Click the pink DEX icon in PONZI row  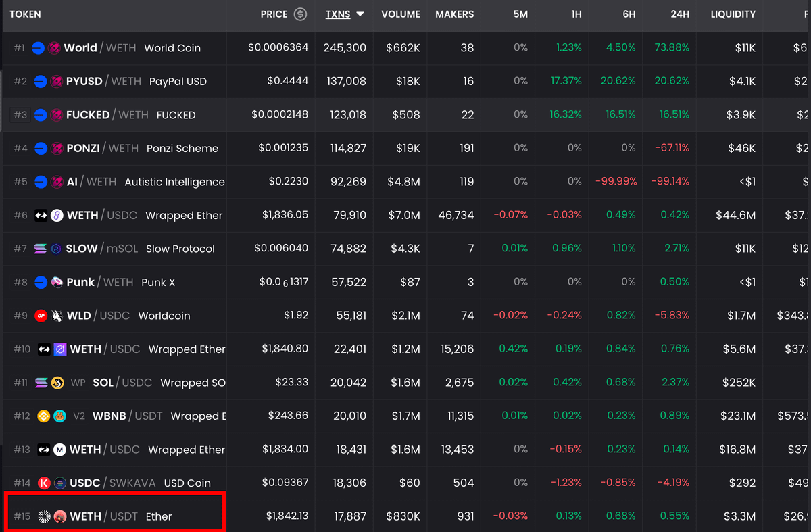pos(57,148)
